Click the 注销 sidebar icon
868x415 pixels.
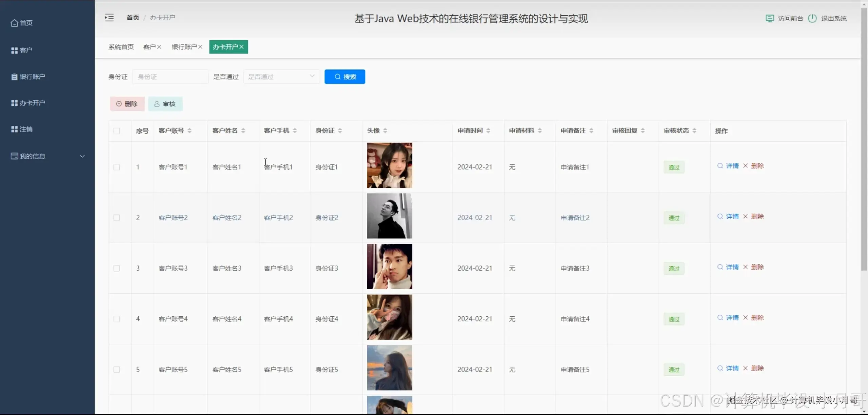coord(14,129)
